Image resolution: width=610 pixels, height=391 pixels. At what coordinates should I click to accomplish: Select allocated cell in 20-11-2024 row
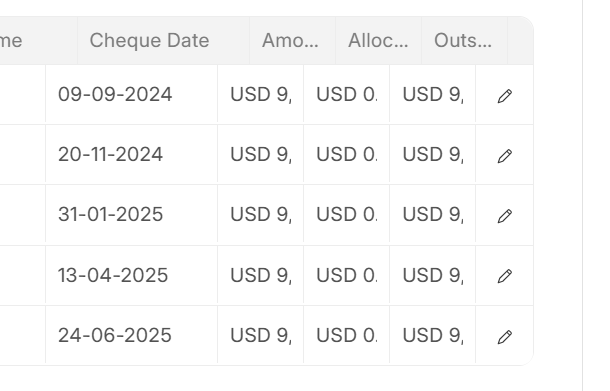(x=347, y=154)
